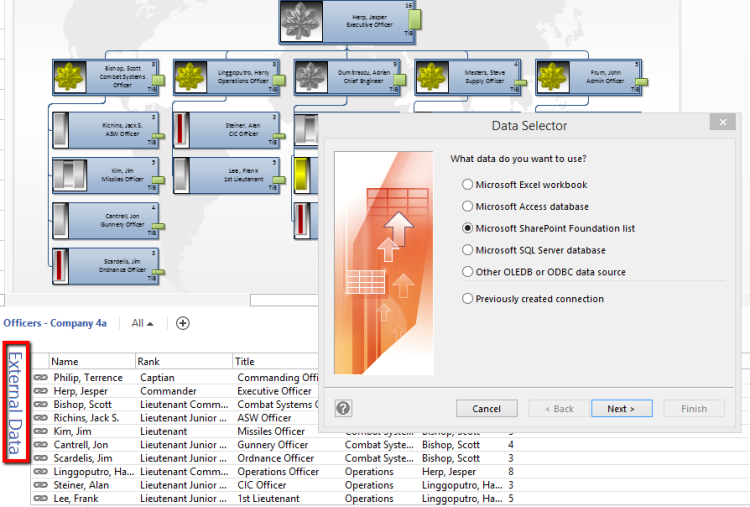Click gold oak leaf insignia on Masters shape

pos(431,77)
